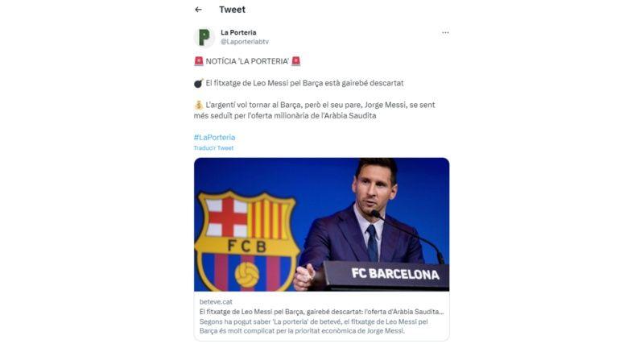Click the siren emoji after 'LA PORTERIA'
This screenshot has width=644, height=344.
[x=296, y=61]
